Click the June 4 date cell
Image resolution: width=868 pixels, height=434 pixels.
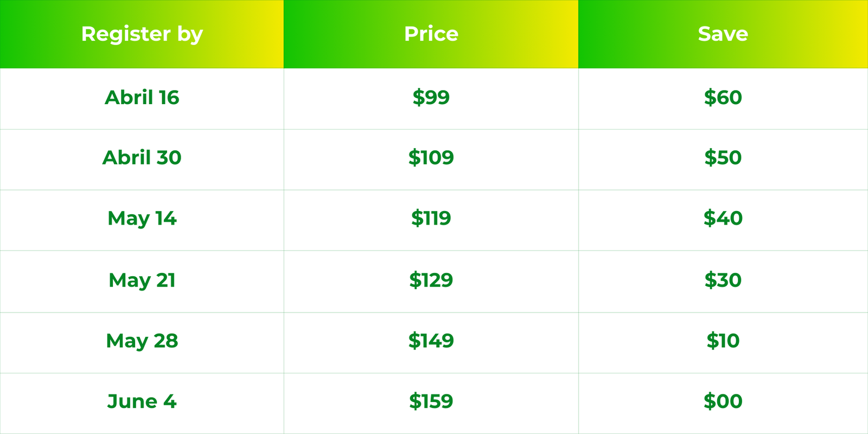click(142, 404)
